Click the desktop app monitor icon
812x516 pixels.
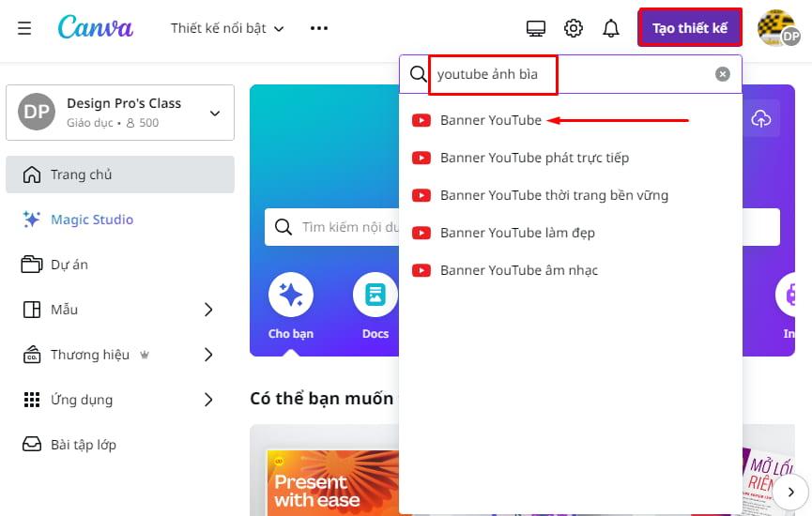(x=535, y=28)
